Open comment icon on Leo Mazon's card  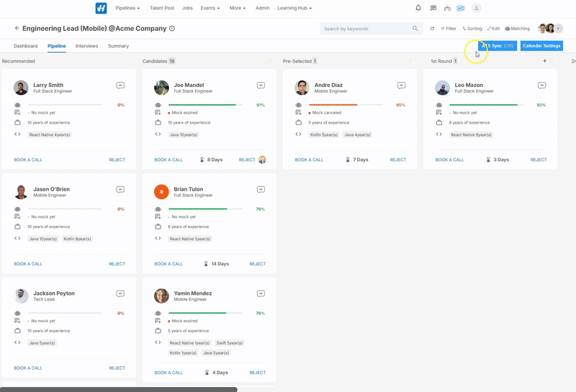click(x=541, y=86)
